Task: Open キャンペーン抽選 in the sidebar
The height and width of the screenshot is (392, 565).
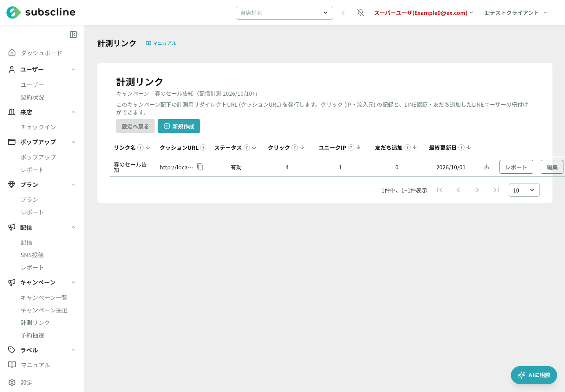Action: (44, 310)
